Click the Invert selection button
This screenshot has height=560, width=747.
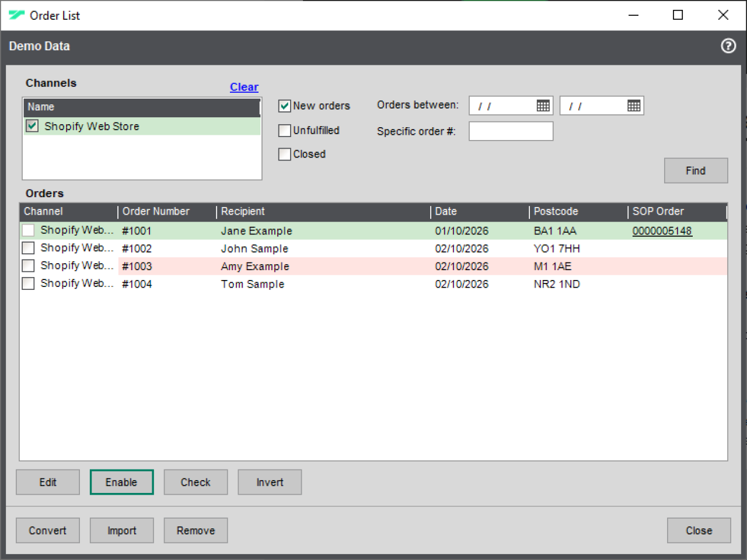coord(270,482)
